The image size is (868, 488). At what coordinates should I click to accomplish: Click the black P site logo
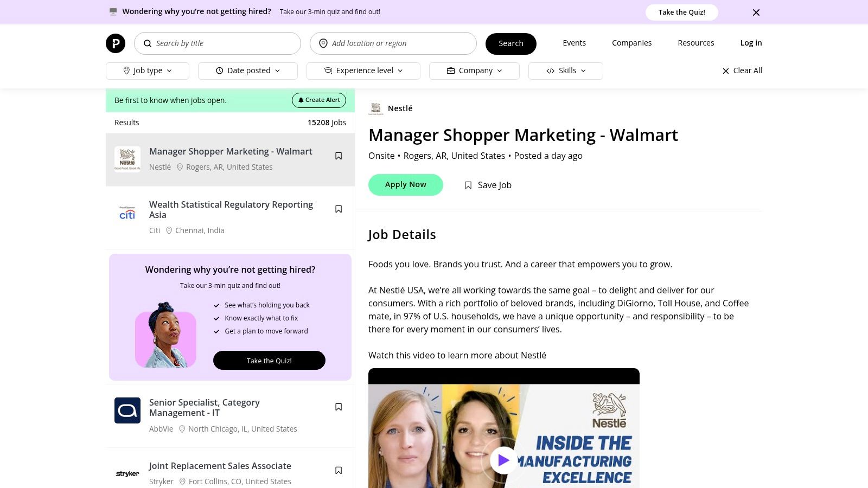116,43
